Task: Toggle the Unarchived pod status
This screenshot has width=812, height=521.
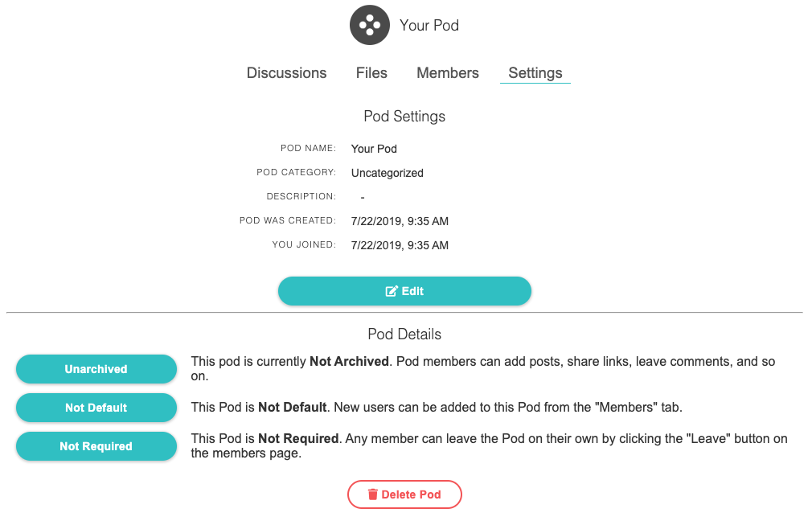Action: (96, 369)
